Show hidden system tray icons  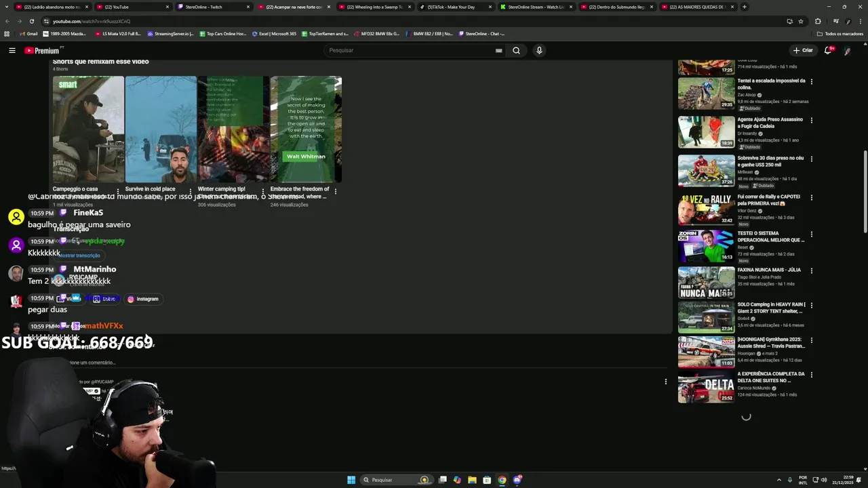pos(778,480)
